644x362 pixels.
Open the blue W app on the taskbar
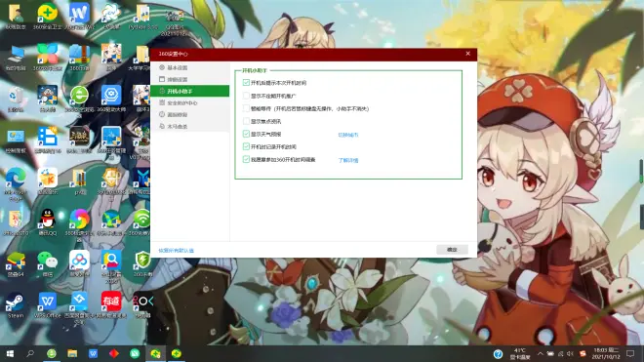(x=94, y=353)
